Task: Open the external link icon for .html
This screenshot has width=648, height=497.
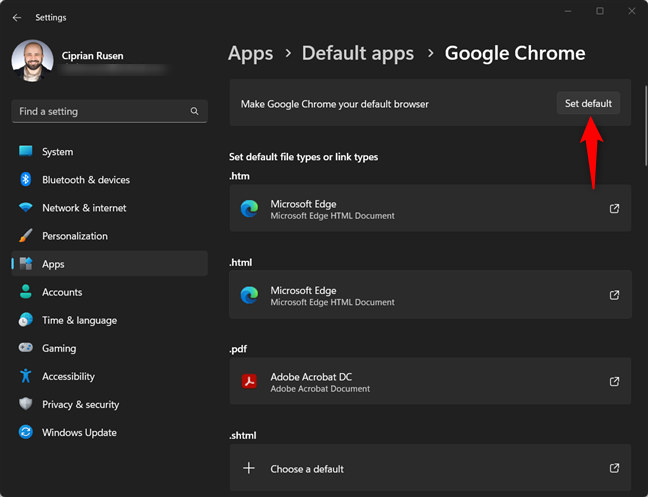Action: [615, 295]
